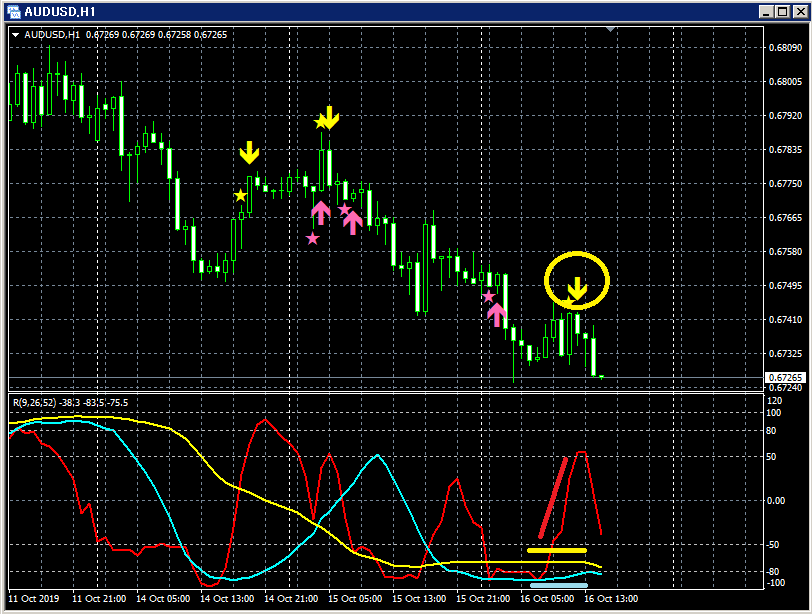Open the triangle menu beside AUDUSD,H1 label
Image resolution: width=812 pixels, height=614 pixels.
pyautogui.click(x=15, y=35)
